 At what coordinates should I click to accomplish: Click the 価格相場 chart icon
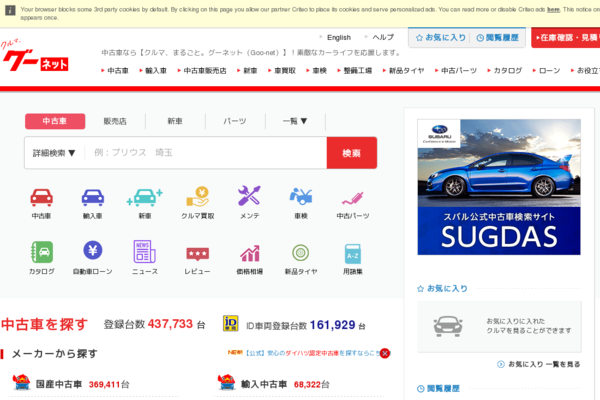coord(249,252)
